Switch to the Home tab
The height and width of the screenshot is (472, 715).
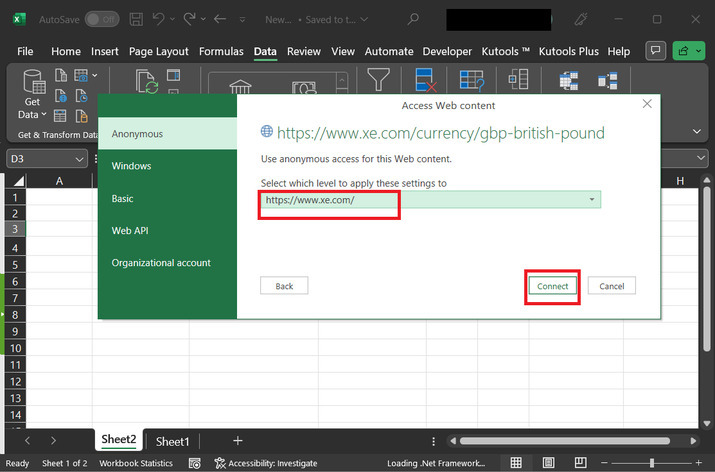click(x=66, y=52)
